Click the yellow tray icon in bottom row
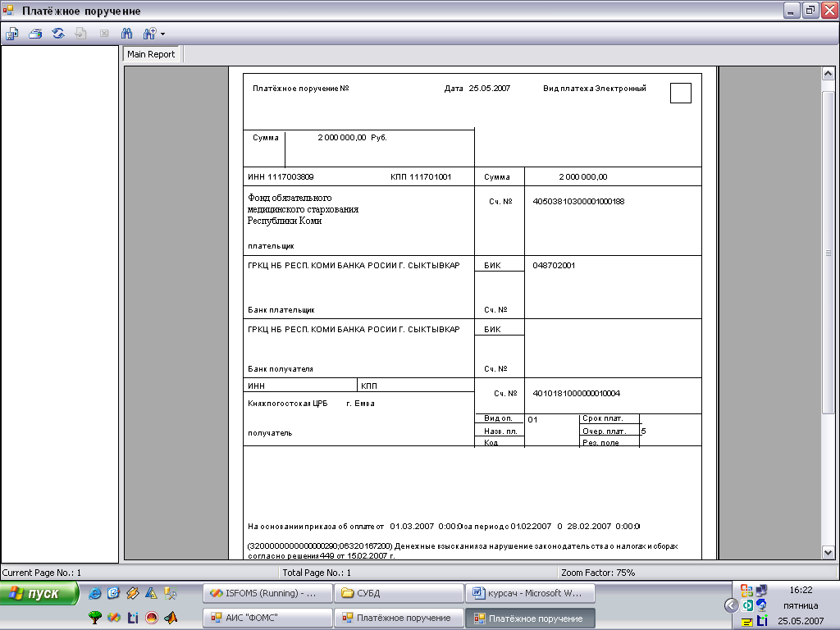Viewport: 840px width, 630px height. pos(746,622)
